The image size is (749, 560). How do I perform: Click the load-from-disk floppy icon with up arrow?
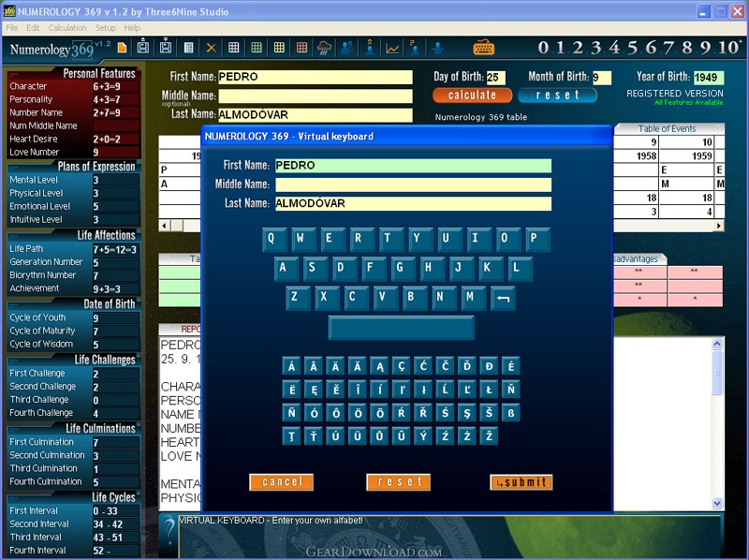143,46
